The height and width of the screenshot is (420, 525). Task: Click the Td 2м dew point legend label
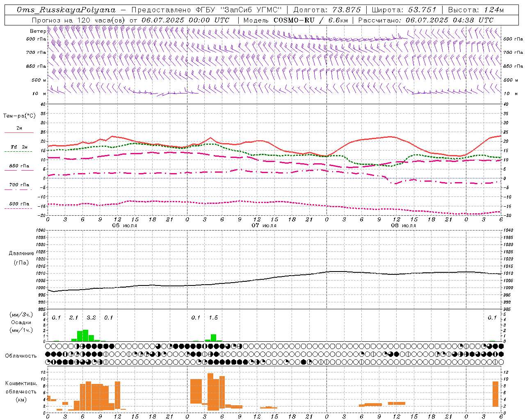[19, 147]
